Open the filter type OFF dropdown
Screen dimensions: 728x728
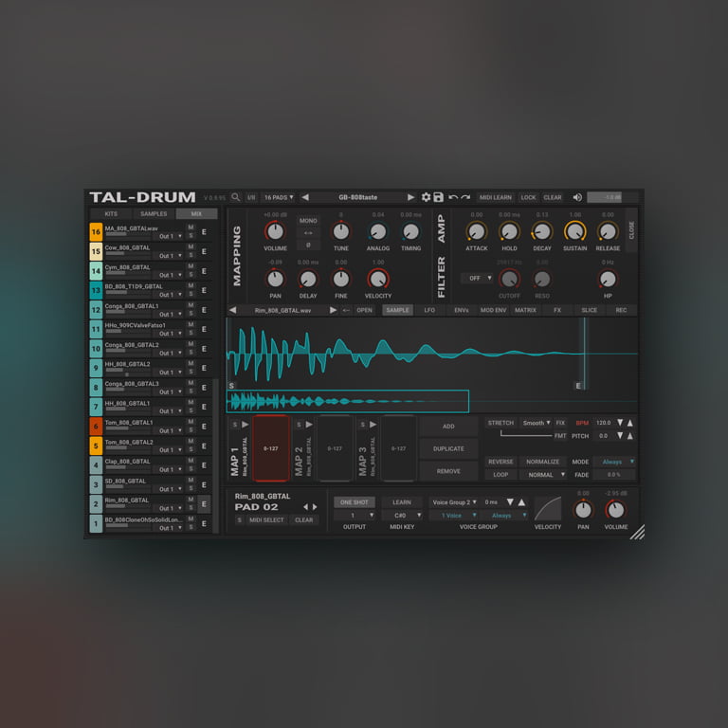pyautogui.click(x=478, y=278)
